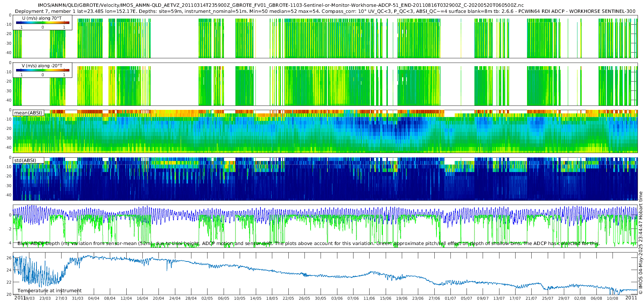The image size is (644, 304).
Task: Click the V velocity colorbar legend
Action: (43, 70)
